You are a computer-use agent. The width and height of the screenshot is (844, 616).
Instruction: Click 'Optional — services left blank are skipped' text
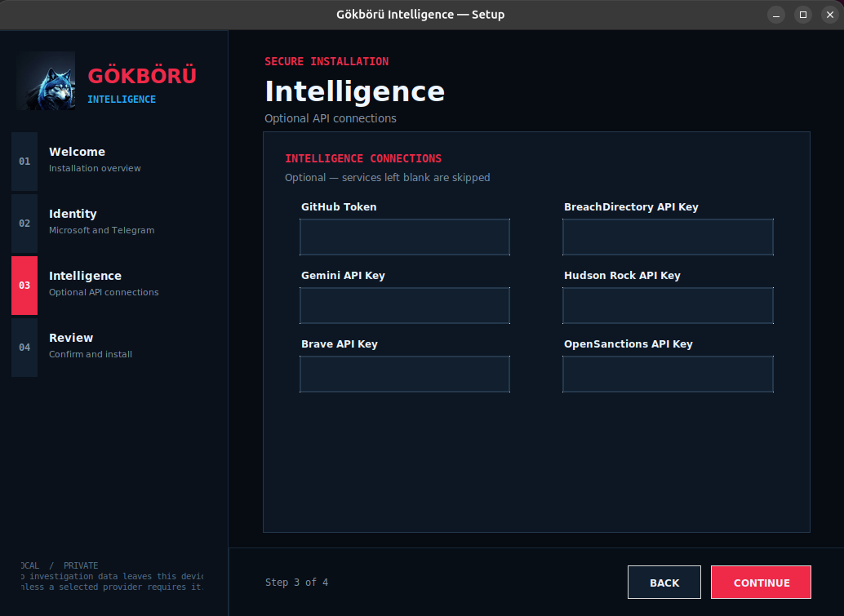click(x=388, y=178)
